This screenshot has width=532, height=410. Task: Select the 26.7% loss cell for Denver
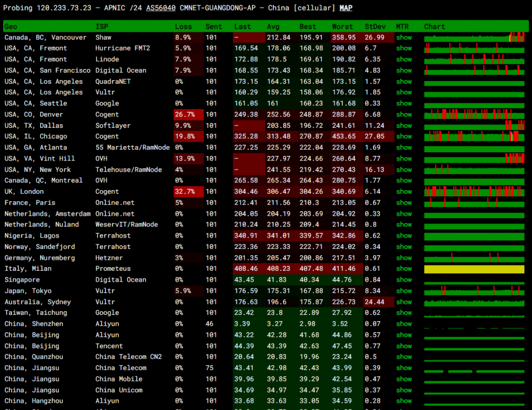[188, 114]
